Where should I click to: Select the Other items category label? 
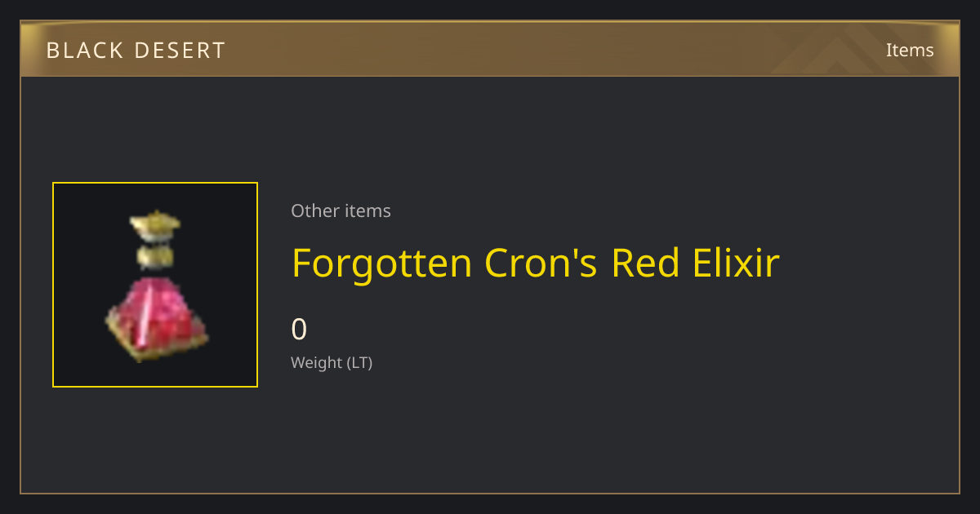pyautogui.click(x=341, y=210)
